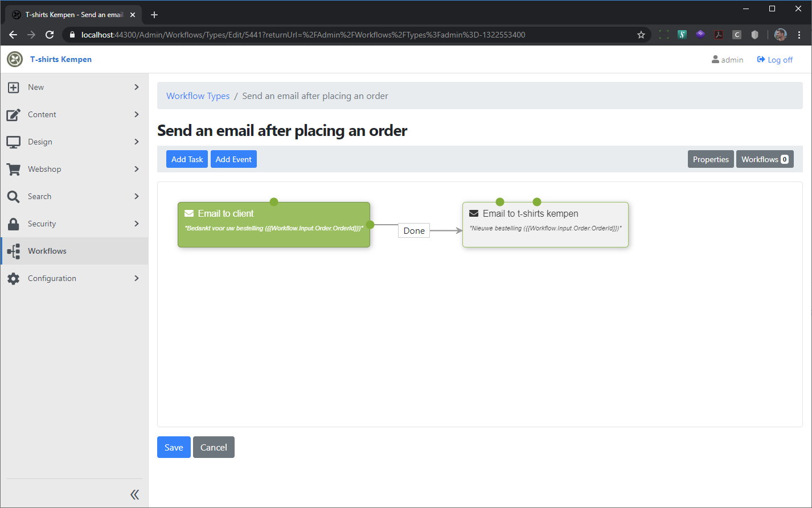Open workflow Properties
The image size is (812, 508).
[711, 159]
